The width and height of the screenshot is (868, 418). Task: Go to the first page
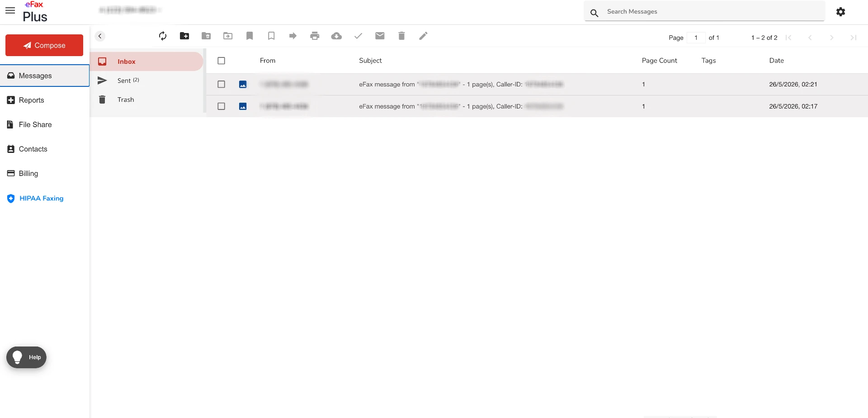(x=788, y=38)
